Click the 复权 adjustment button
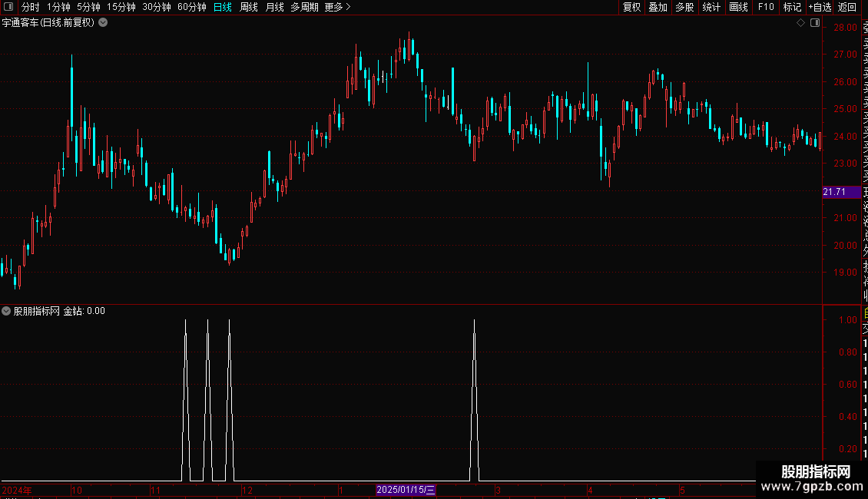 tap(631, 7)
